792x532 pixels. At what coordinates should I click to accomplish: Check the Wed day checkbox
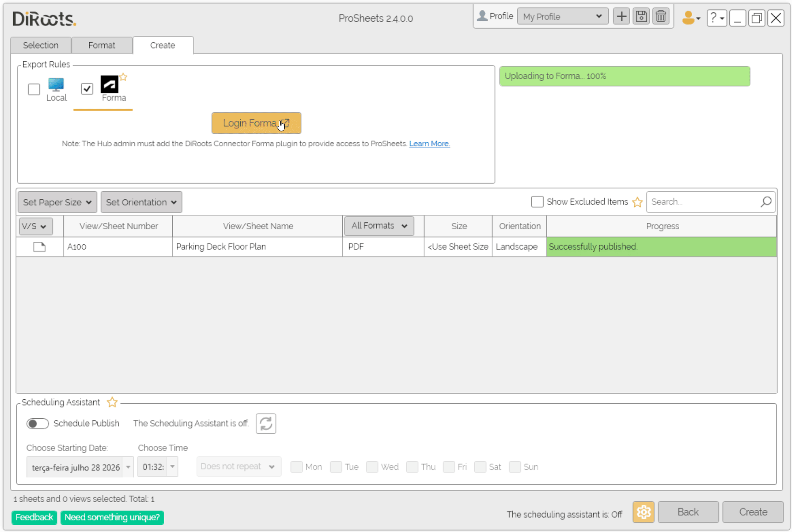coord(372,467)
